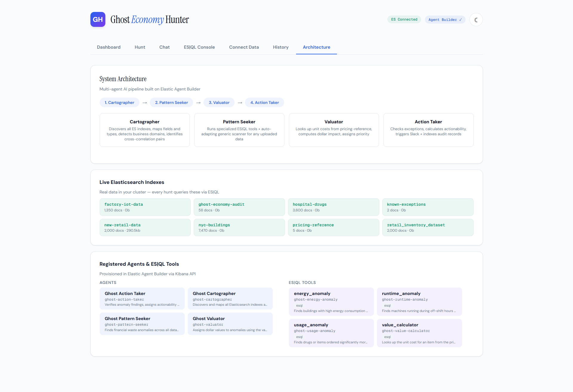
Task: Open the hospital-drugs index card
Action: click(333, 207)
